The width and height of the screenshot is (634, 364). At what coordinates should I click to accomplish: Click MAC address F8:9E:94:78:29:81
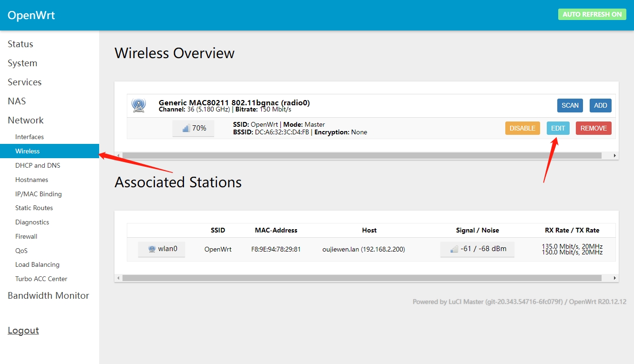tap(276, 249)
